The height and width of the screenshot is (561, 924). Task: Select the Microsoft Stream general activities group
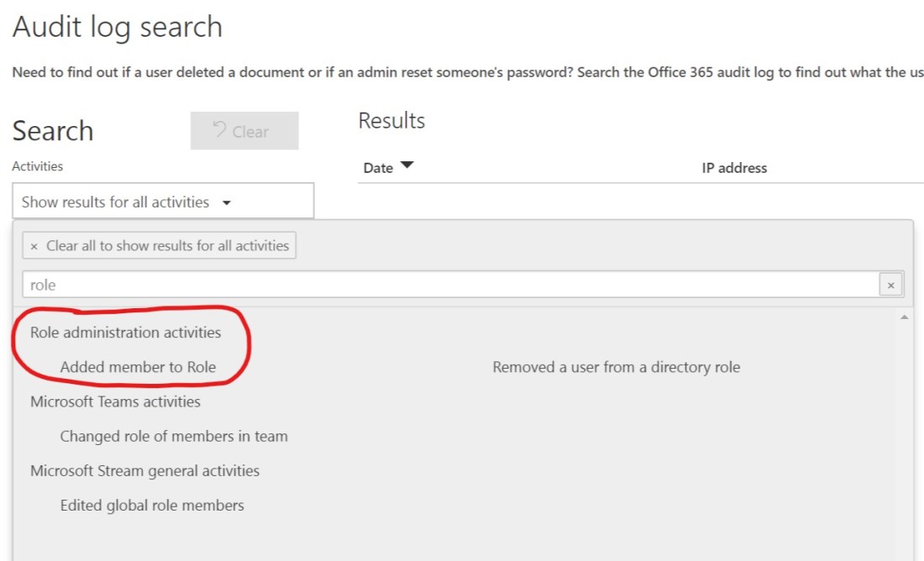(x=144, y=470)
